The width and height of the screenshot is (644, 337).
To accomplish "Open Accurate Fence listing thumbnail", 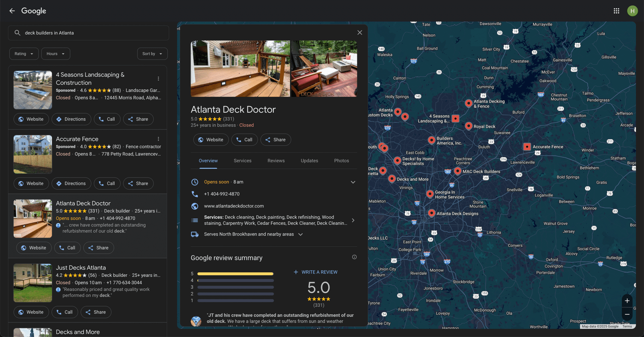I will click(33, 154).
